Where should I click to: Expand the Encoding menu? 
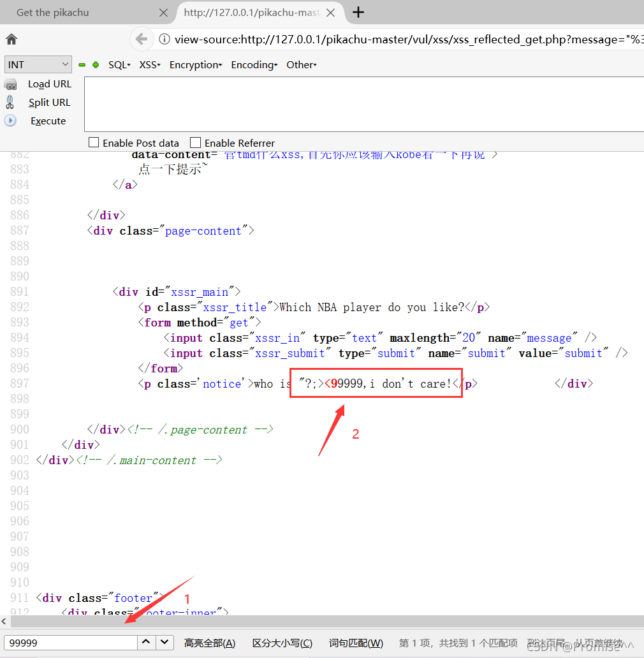254,64
